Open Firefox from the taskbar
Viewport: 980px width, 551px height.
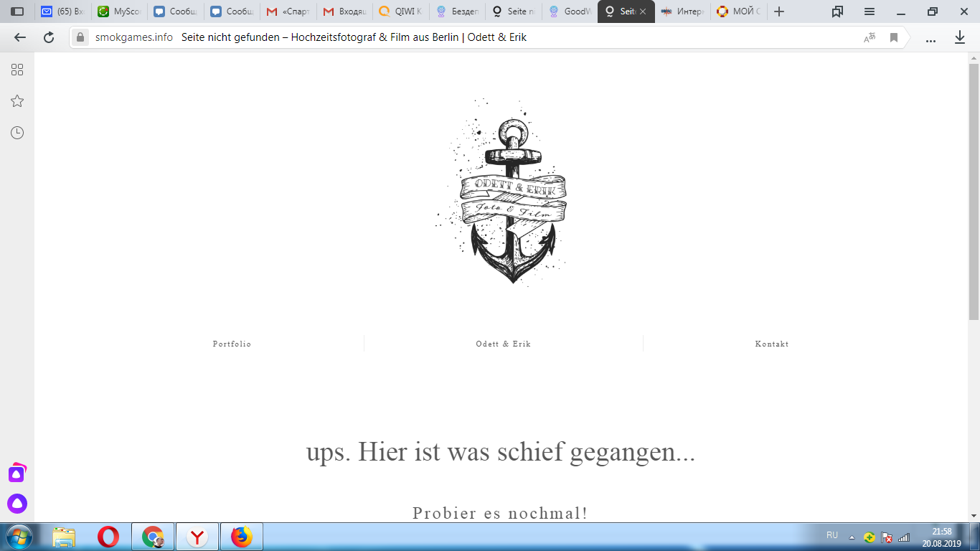click(x=242, y=537)
